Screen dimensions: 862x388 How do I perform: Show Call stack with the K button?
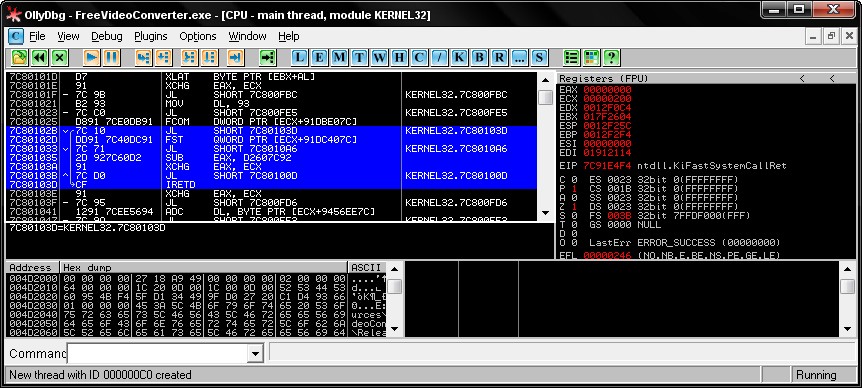point(460,57)
